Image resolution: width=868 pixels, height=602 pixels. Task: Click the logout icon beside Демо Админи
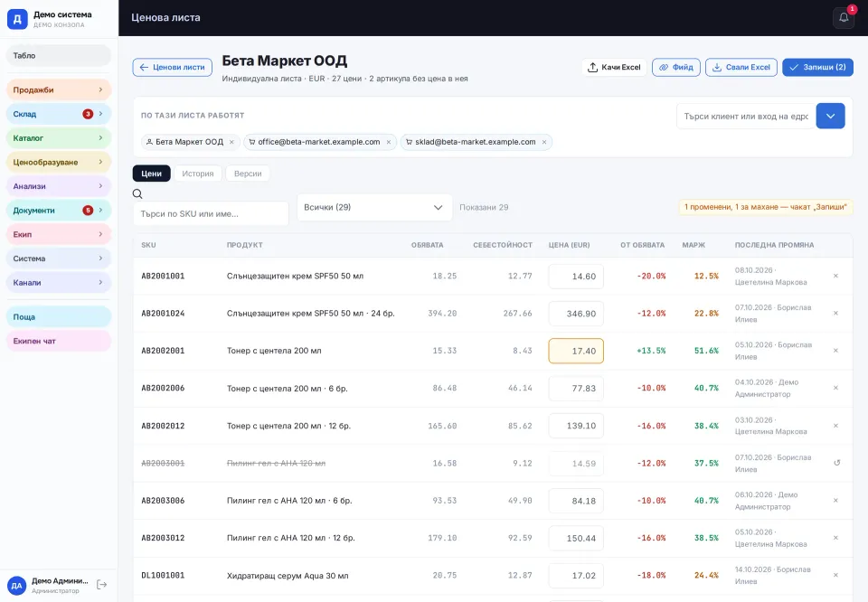point(102,585)
